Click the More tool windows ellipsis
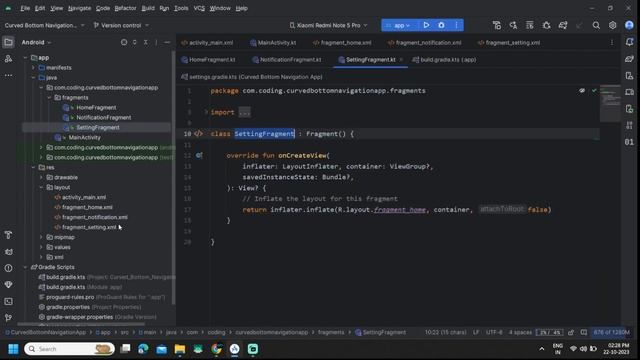The image size is (640, 360). coord(8,76)
